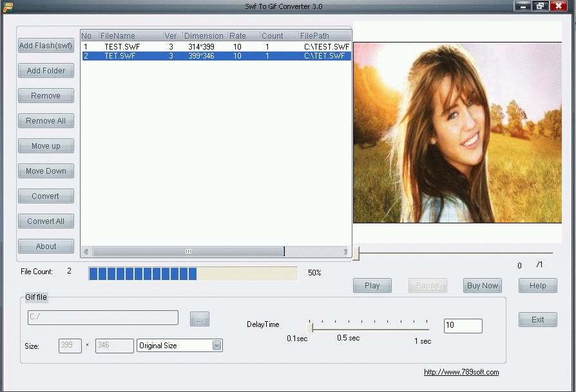Click the No column header
The width and height of the screenshot is (576, 392).
(x=90, y=35)
